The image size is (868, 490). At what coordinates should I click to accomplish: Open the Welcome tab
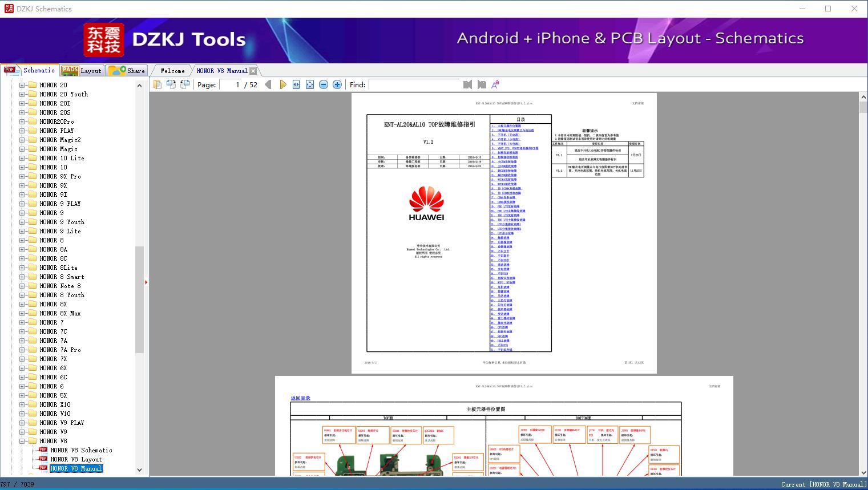pos(172,71)
